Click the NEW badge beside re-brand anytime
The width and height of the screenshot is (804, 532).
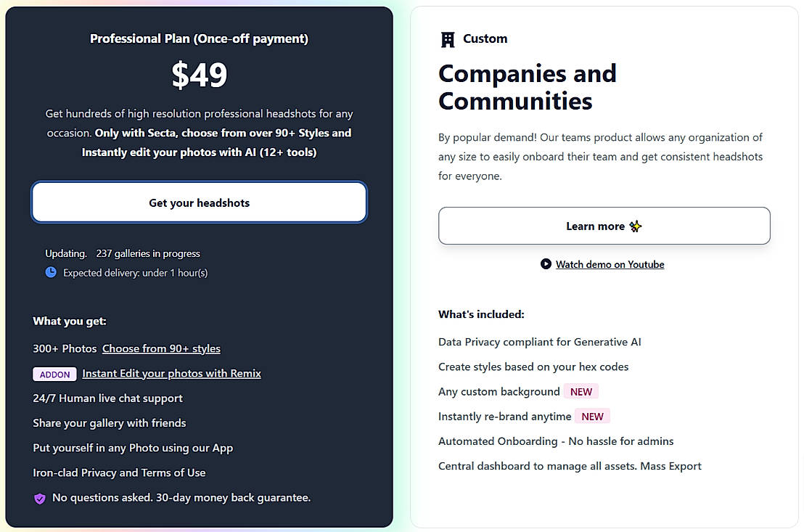pos(592,417)
